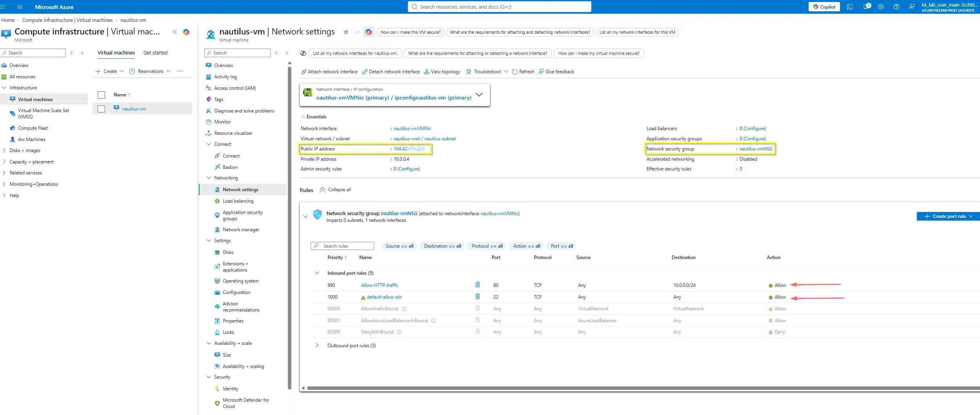This screenshot has height=415, width=980.
Task: Open Activity log in the VM menu
Action: 225,77
